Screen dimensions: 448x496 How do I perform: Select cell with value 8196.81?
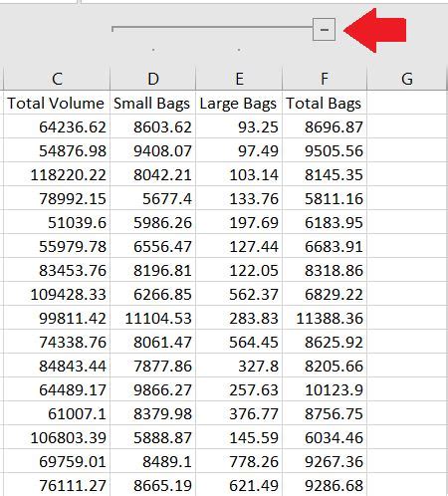coord(153,270)
